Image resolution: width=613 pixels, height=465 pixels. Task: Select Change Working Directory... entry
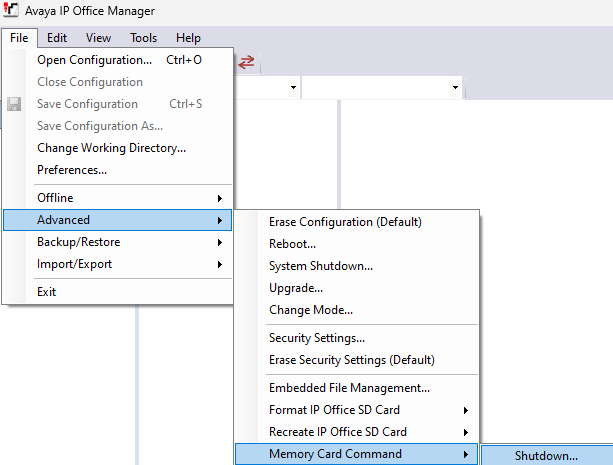pyautogui.click(x=118, y=148)
